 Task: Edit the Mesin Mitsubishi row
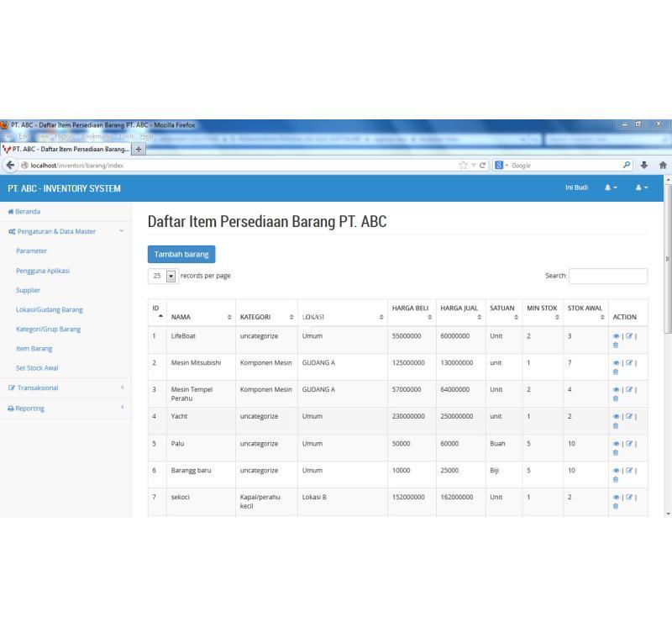628,363
